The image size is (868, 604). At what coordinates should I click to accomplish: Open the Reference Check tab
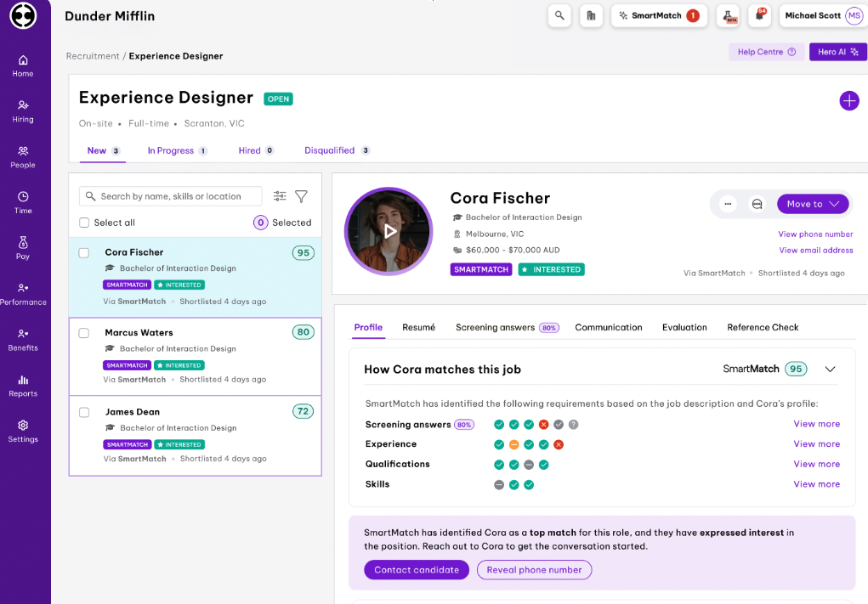point(763,327)
